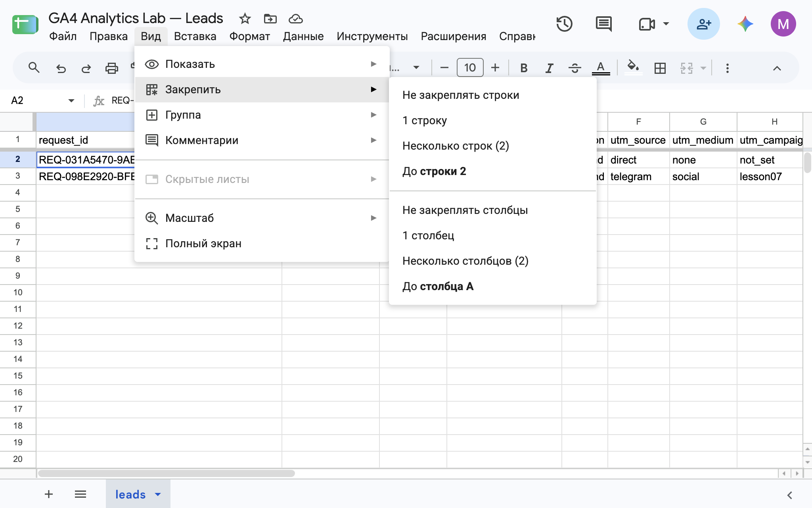Expand the Показать submenu

[x=262, y=64]
